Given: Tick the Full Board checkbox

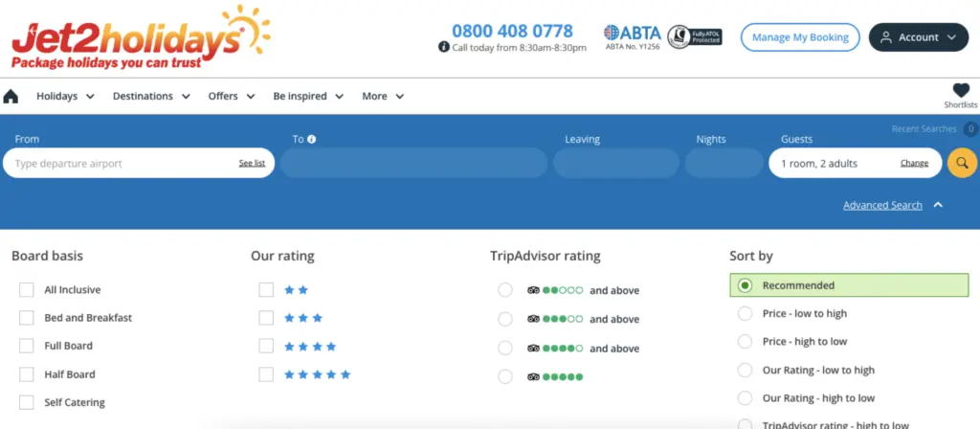Looking at the screenshot, I should coord(26,346).
